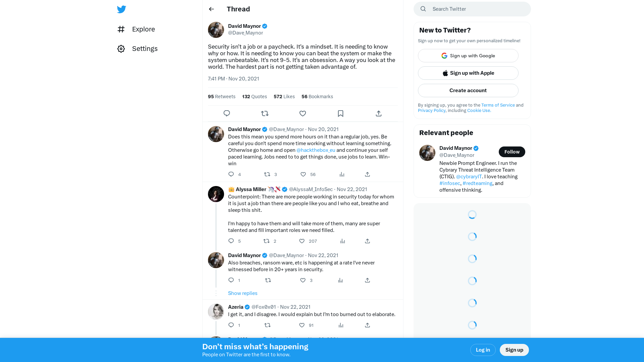The height and width of the screenshot is (362, 644).
Task: Focus the Search Twitter field
Action: point(472,9)
